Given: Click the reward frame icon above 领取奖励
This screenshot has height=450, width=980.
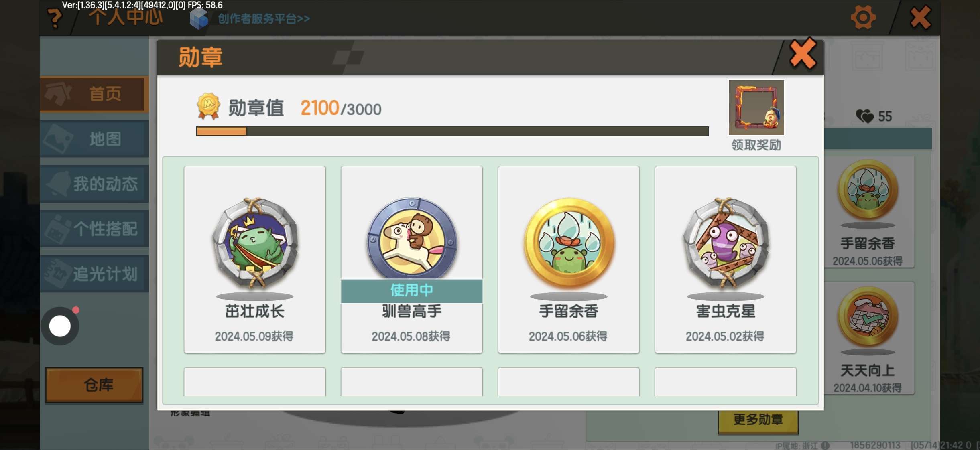Looking at the screenshot, I should (x=756, y=107).
